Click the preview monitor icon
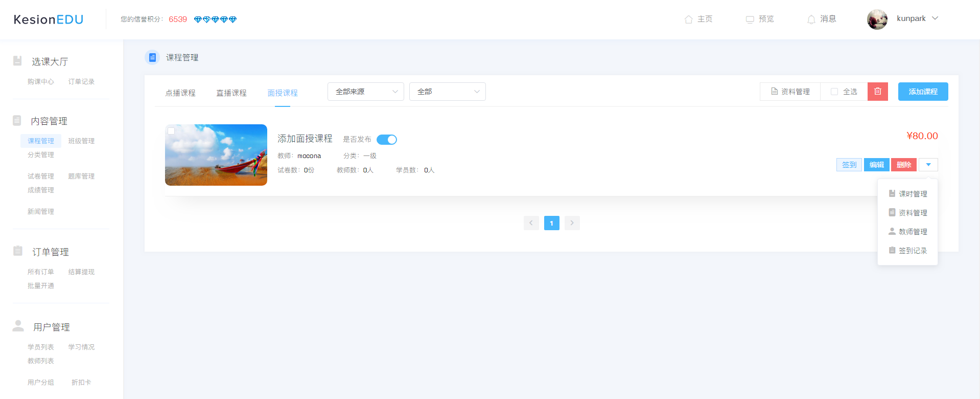The height and width of the screenshot is (399, 980). tap(750, 19)
